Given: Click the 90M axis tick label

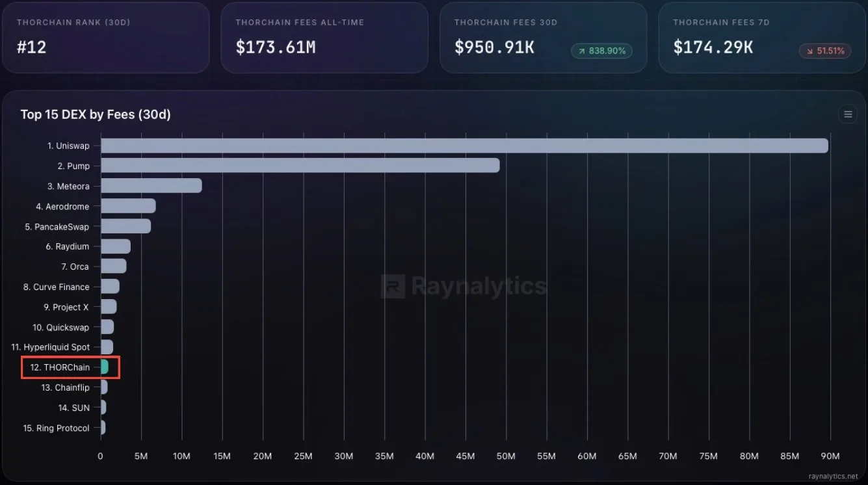Looking at the screenshot, I should [x=830, y=456].
